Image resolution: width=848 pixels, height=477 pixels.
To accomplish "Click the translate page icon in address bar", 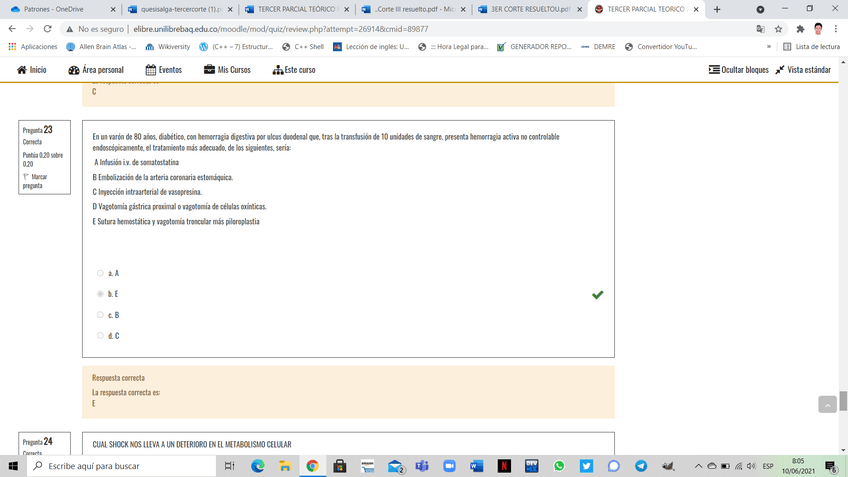I will 760,29.
